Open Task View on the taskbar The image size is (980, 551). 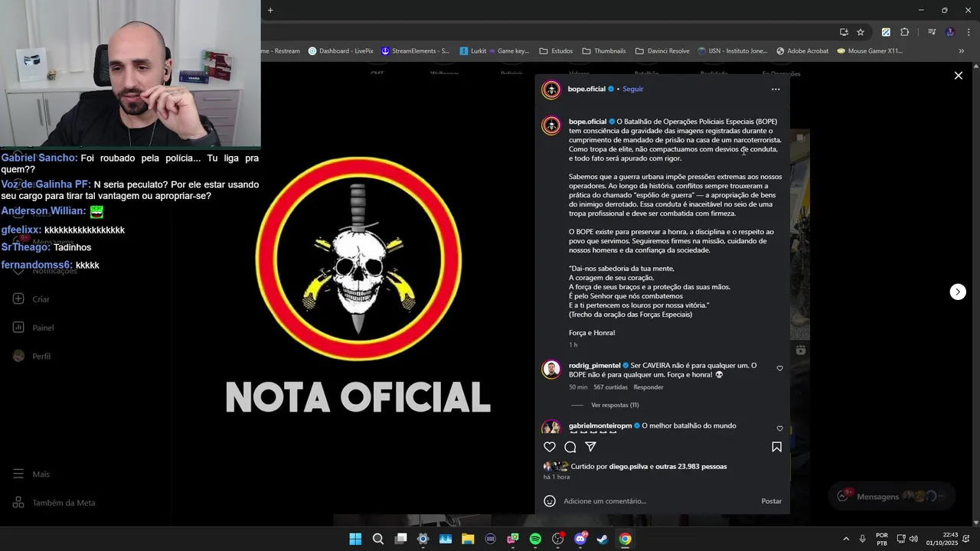tap(400, 539)
